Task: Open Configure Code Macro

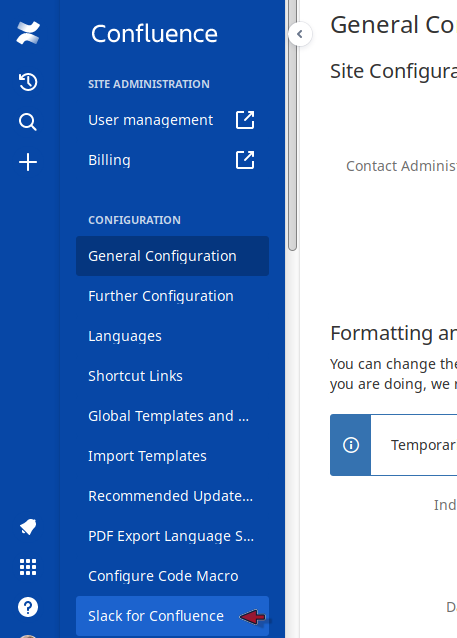Action: point(173,576)
